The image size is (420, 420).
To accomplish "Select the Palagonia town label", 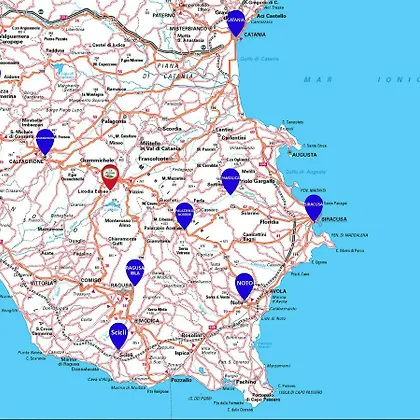I will (114, 121).
